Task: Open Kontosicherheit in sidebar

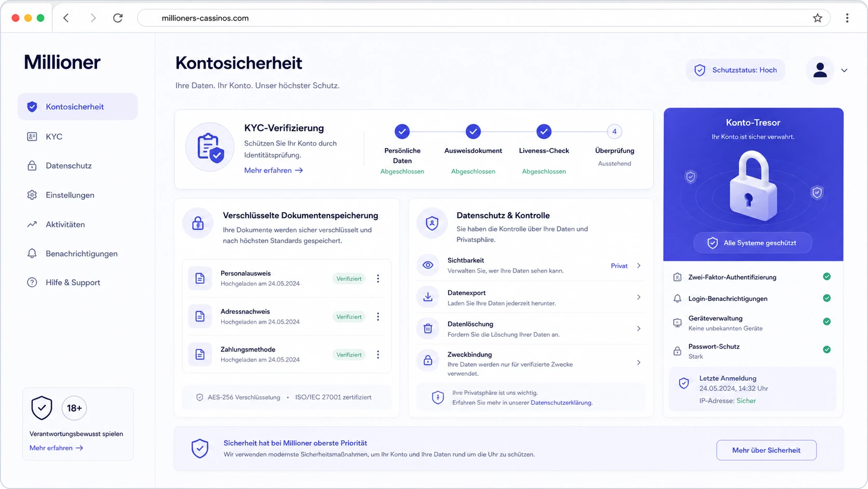Action: click(78, 107)
